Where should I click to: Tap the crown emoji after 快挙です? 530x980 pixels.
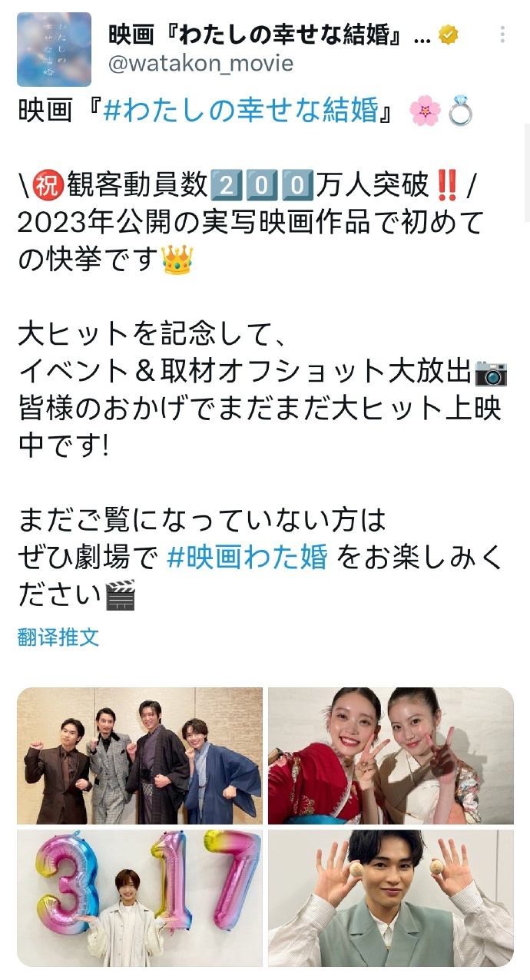(177, 260)
